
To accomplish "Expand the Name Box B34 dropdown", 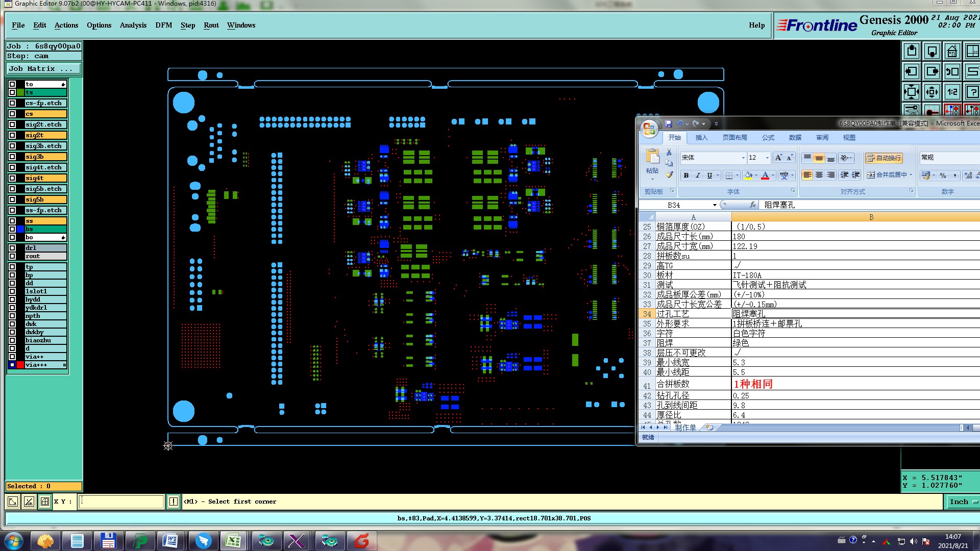I will click(715, 205).
